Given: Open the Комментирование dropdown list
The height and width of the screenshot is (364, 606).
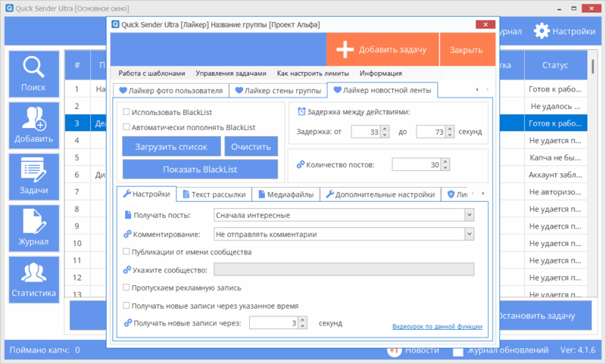Looking at the screenshot, I should click(470, 235).
